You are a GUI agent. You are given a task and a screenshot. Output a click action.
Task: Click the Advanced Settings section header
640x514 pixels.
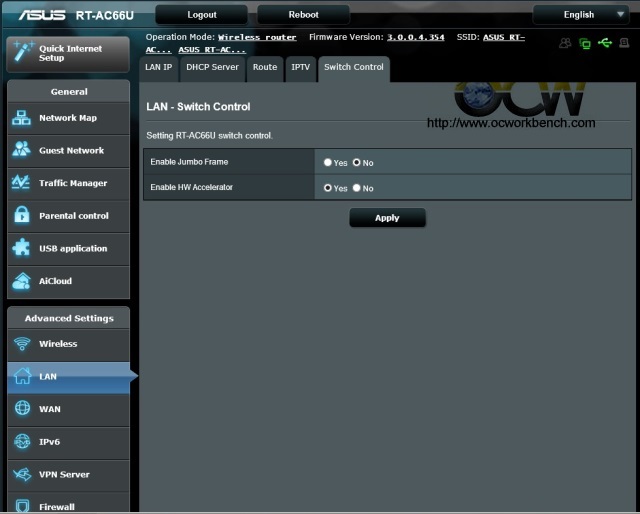click(x=69, y=318)
